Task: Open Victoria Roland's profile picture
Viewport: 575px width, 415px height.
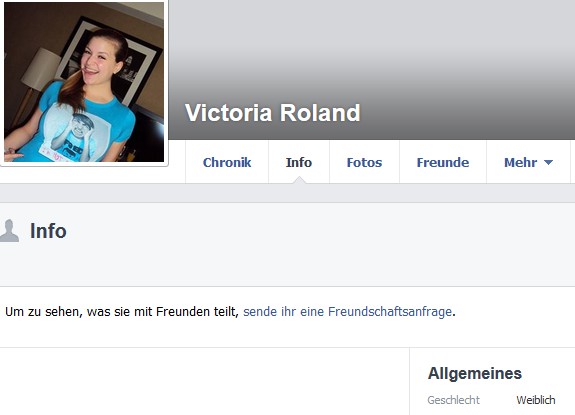Action: click(84, 81)
